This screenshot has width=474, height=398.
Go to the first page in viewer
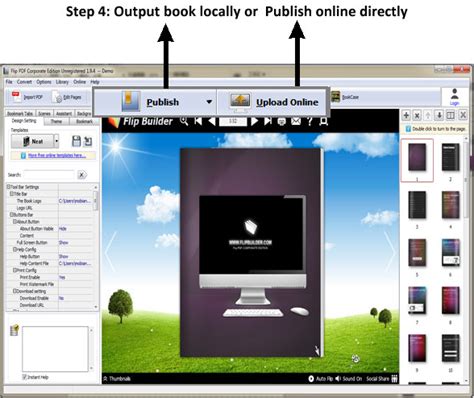pos(198,121)
